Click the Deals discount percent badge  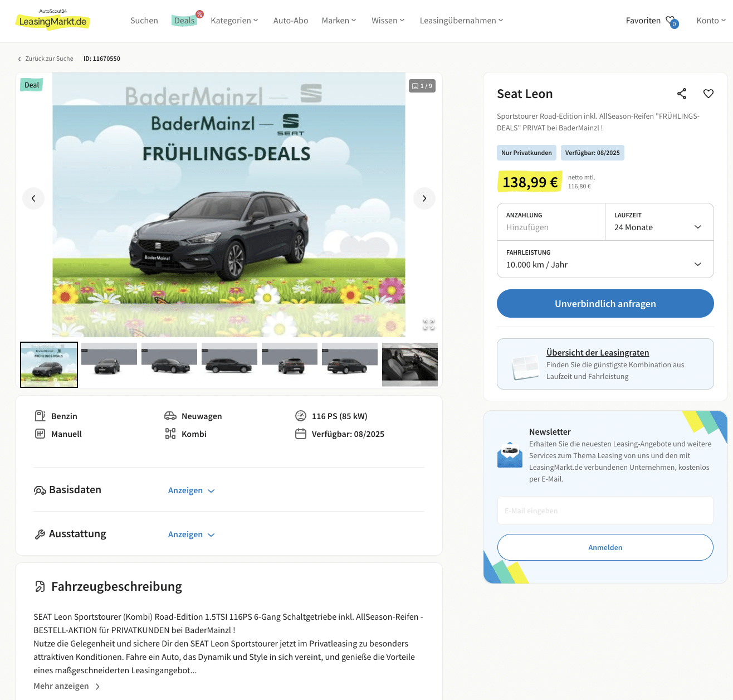click(199, 14)
